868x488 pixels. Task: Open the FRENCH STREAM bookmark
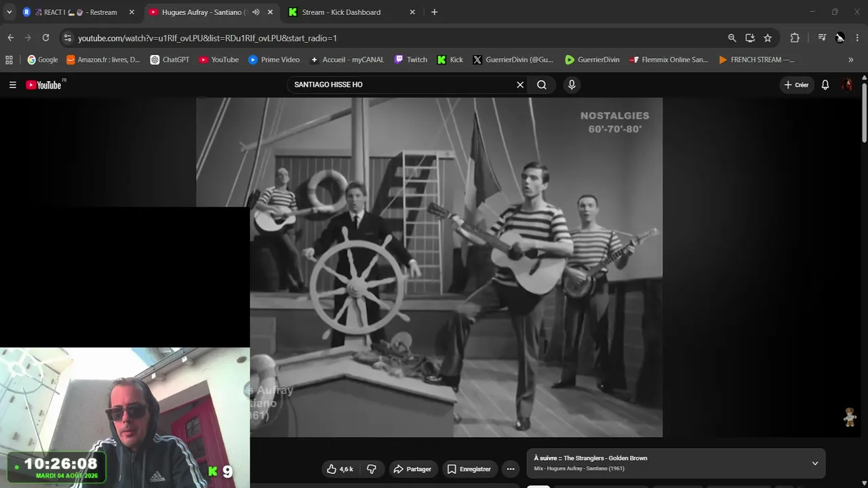(x=756, y=60)
